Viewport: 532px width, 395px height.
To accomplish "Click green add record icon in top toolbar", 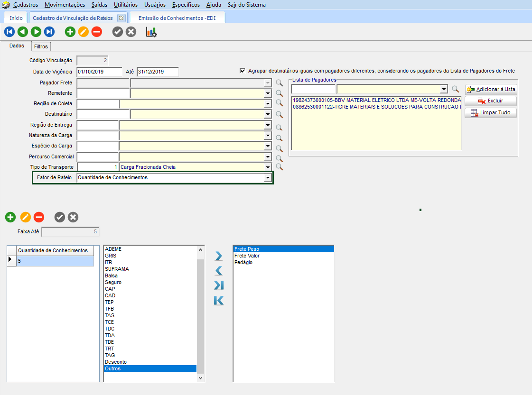I will (x=70, y=32).
